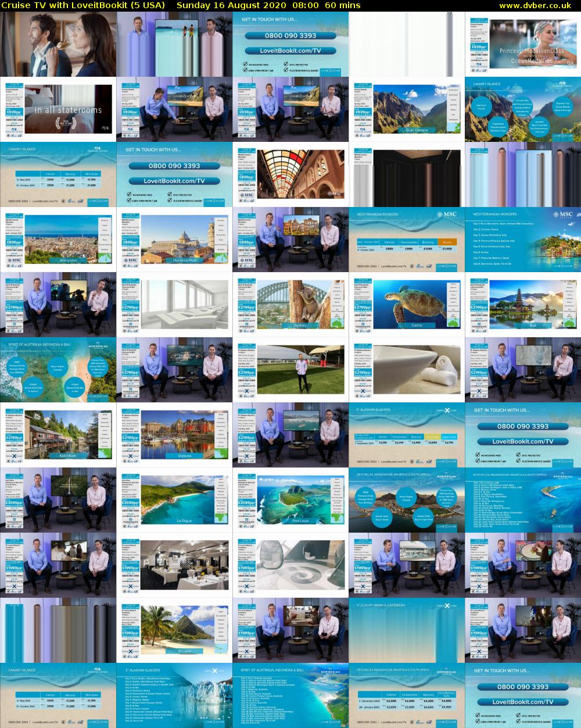Open the Gran Canaria mountain thumbnail

(x=407, y=109)
